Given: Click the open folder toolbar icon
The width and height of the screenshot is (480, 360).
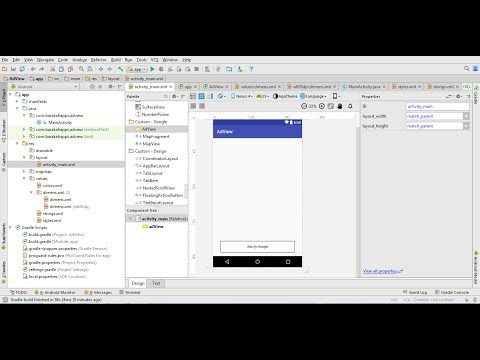Looking at the screenshot, I should 4,69.
